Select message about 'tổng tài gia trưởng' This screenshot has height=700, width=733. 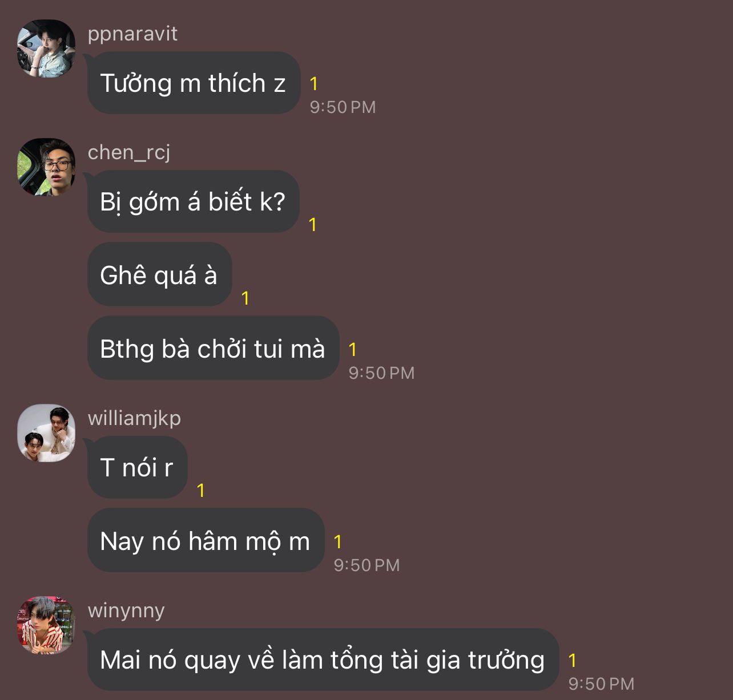click(x=323, y=659)
